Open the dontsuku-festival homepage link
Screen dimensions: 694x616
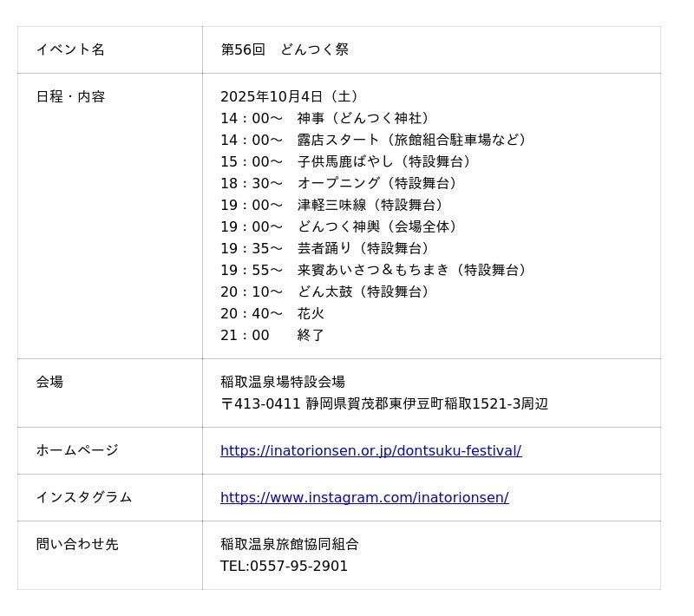point(370,451)
